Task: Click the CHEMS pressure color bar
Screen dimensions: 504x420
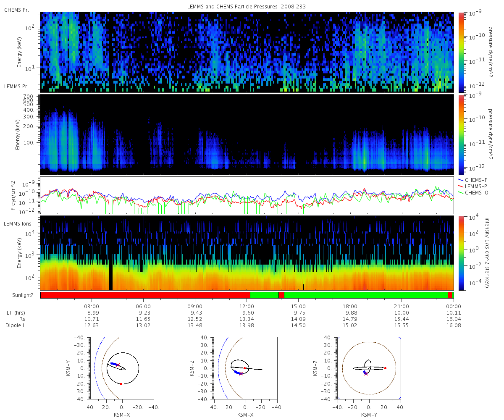Action: click(461, 52)
